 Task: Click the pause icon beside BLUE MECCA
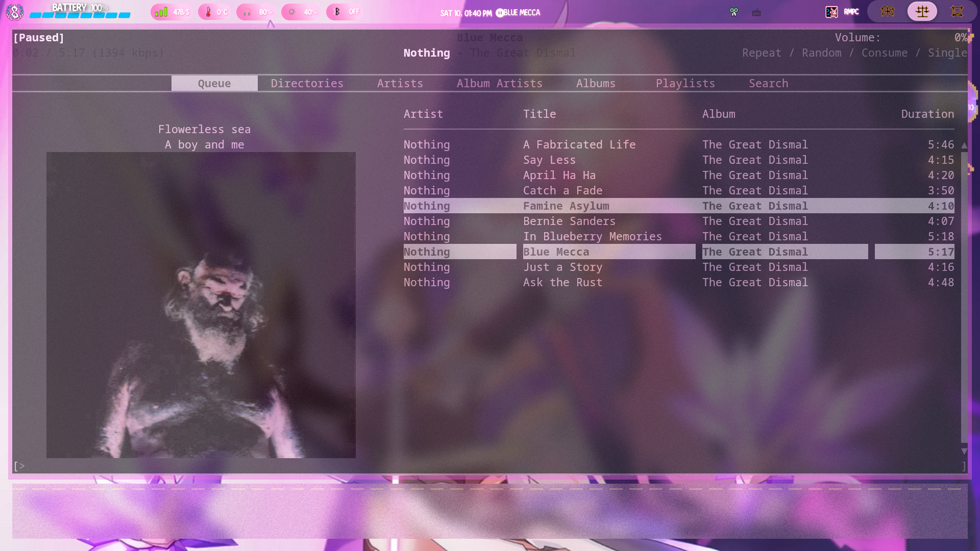(499, 13)
